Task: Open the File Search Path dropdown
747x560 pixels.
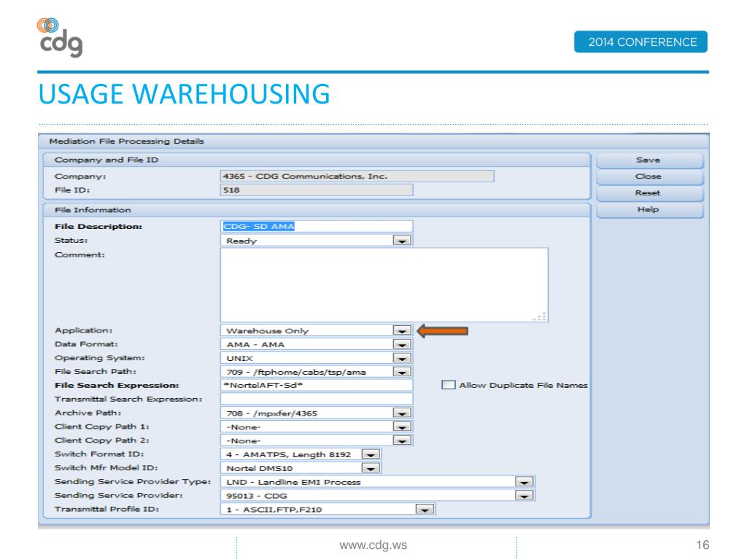Action: coord(402,372)
